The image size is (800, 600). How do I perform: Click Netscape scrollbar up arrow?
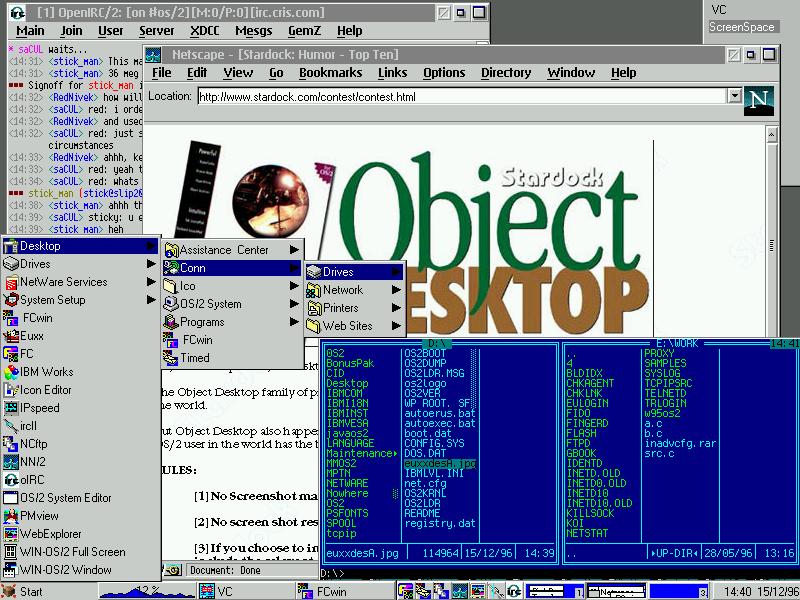(x=772, y=135)
